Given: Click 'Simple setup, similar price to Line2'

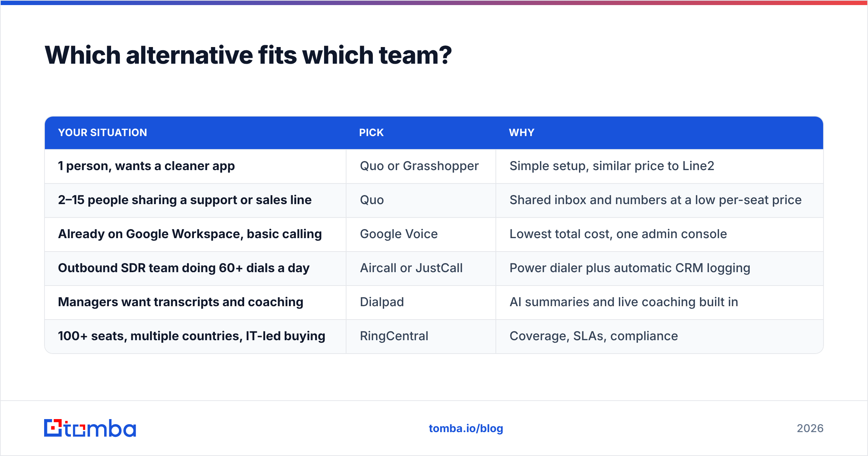Looking at the screenshot, I should click(x=612, y=166).
